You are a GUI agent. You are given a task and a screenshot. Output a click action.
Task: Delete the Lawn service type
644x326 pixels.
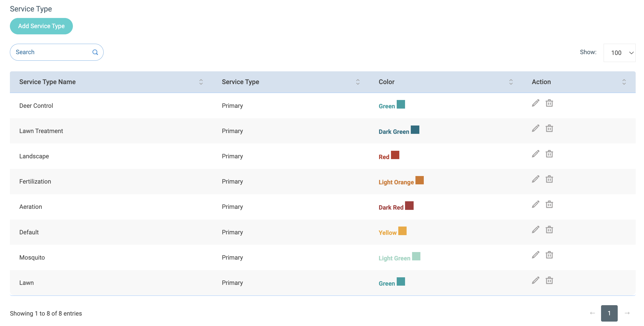[549, 280]
